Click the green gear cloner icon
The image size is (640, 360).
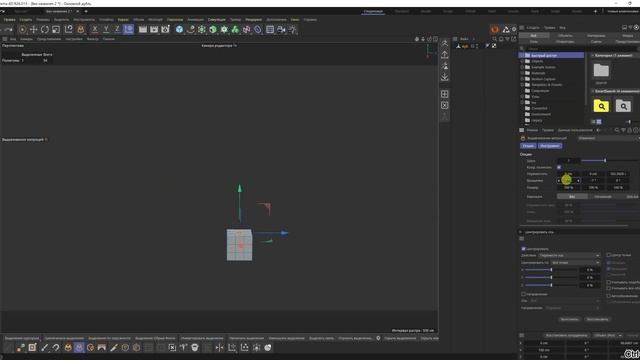(224, 29)
